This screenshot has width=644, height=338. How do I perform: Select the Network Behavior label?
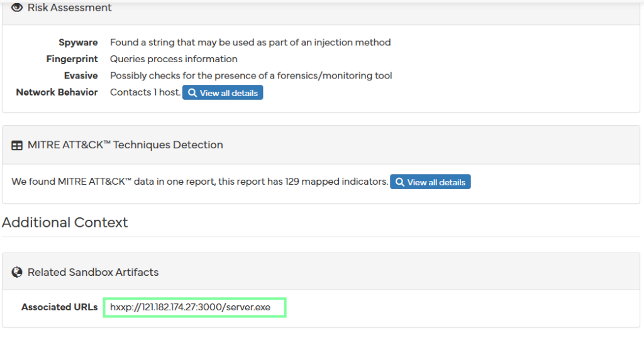tap(57, 92)
